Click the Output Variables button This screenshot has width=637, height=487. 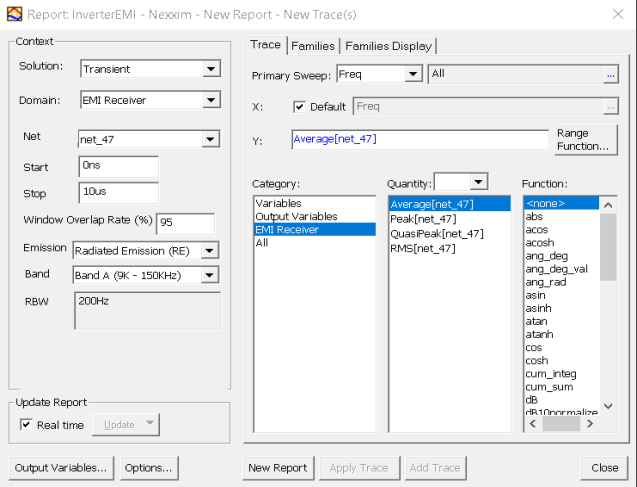point(61,467)
